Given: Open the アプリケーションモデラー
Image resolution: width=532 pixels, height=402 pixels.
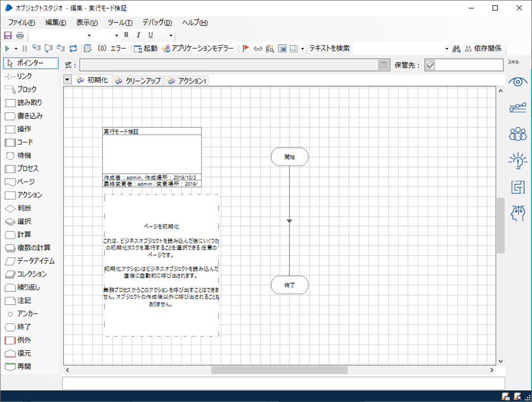Looking at the screenshot, I should click(198, 49).
